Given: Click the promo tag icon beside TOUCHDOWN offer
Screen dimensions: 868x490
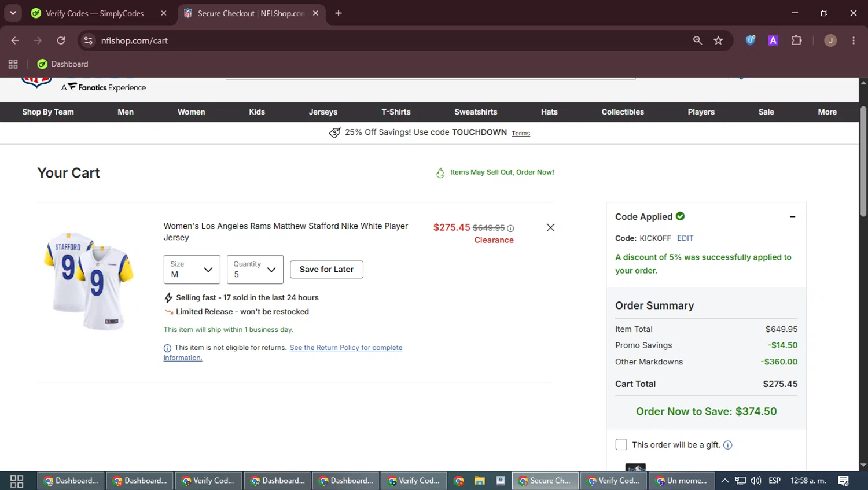Looking at the screenshot, I should [x=334, y=132].
